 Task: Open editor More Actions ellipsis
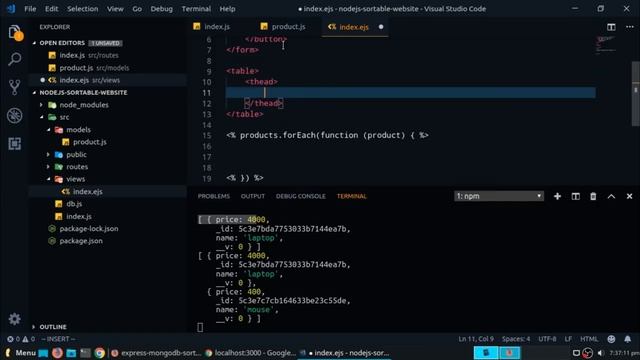pos(629,27)
